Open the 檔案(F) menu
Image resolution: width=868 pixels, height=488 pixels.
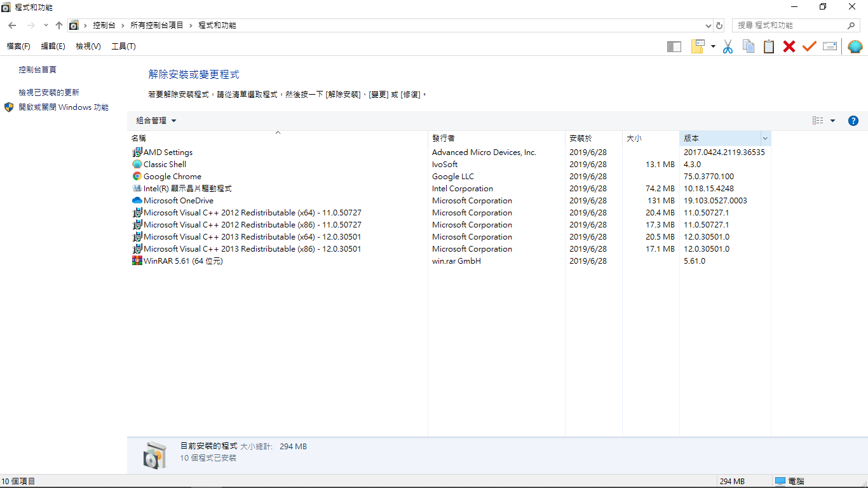(18, 46)
